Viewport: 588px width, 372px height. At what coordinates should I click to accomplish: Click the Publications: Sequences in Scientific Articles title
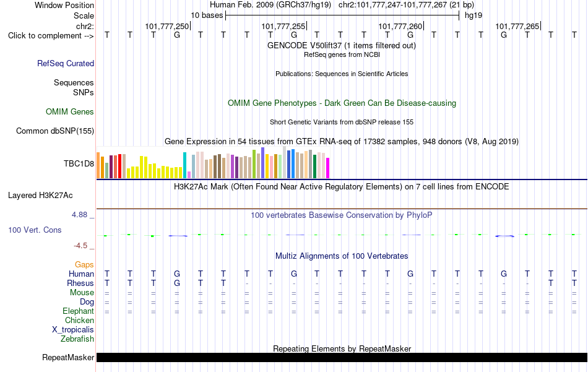click(342, 74)
